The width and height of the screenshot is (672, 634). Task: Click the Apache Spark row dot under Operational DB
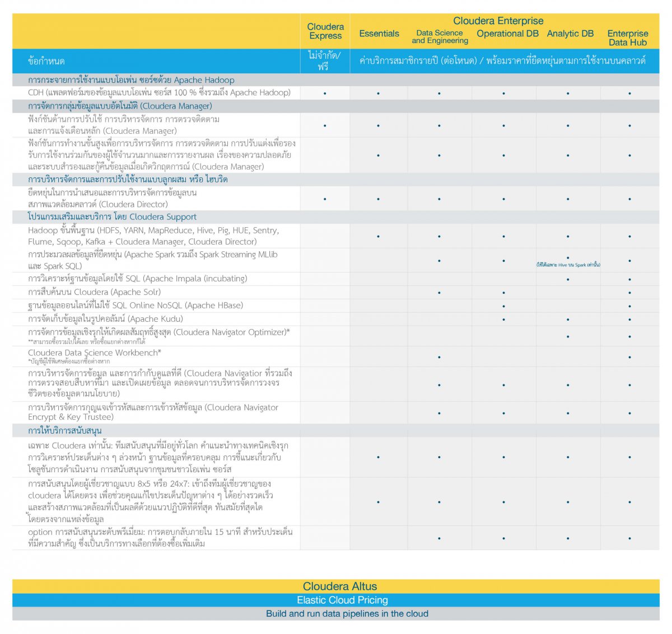pyautogui.click(x=503, y=261)
